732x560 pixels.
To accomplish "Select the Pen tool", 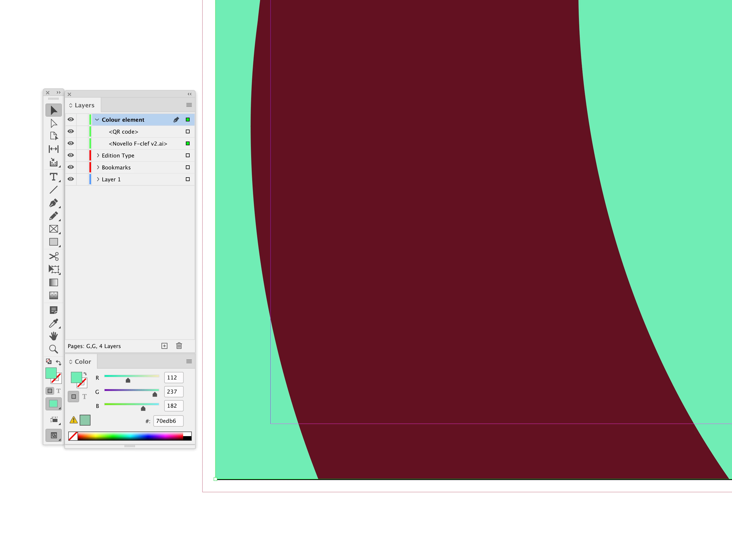I will (53, 203).
